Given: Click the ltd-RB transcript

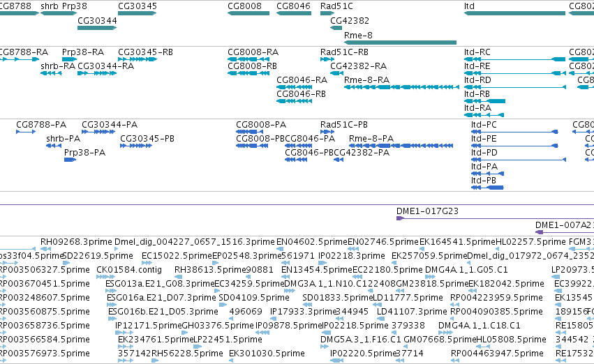Looking at the screenshot, I should pyautogui.click(x=485, y=101).
